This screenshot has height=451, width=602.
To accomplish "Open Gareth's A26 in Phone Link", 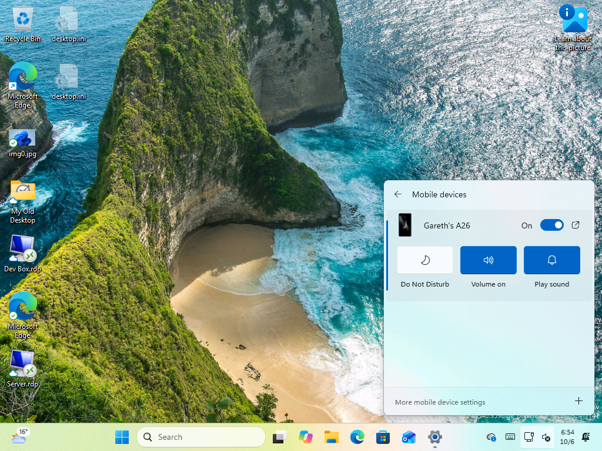I will click(x=576, y=225).
